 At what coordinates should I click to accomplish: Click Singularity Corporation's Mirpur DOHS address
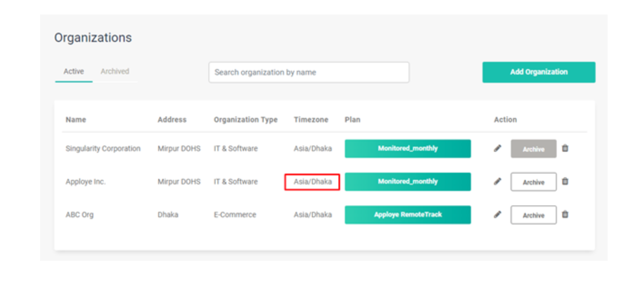(x=179, y=149)
